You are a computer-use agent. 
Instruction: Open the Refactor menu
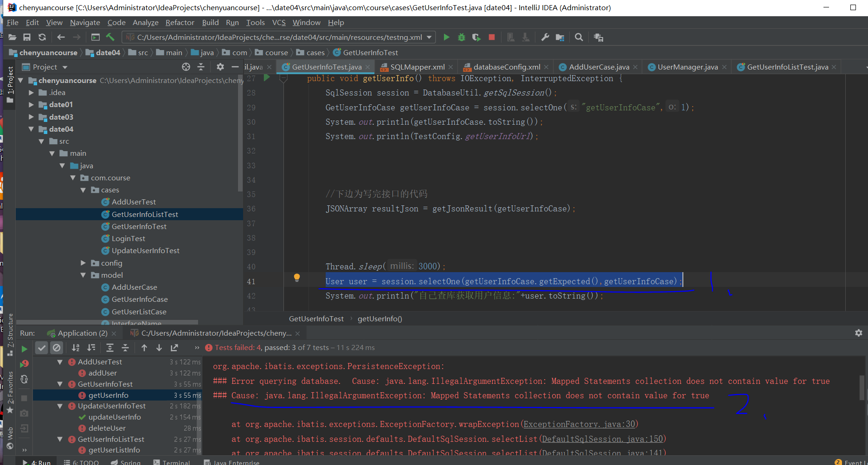pos(180,23)
